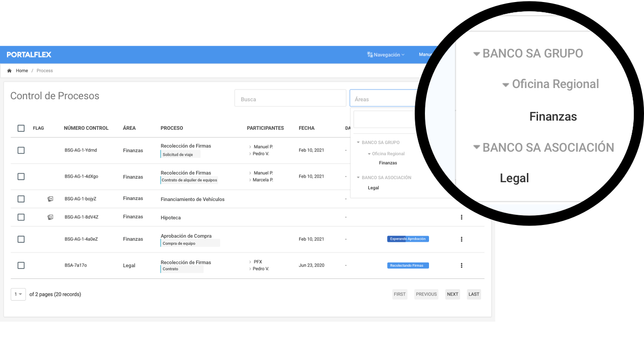Click the Esperando Aprobación status badge
This screenshot has height=341, width=644.
[408, 239]
